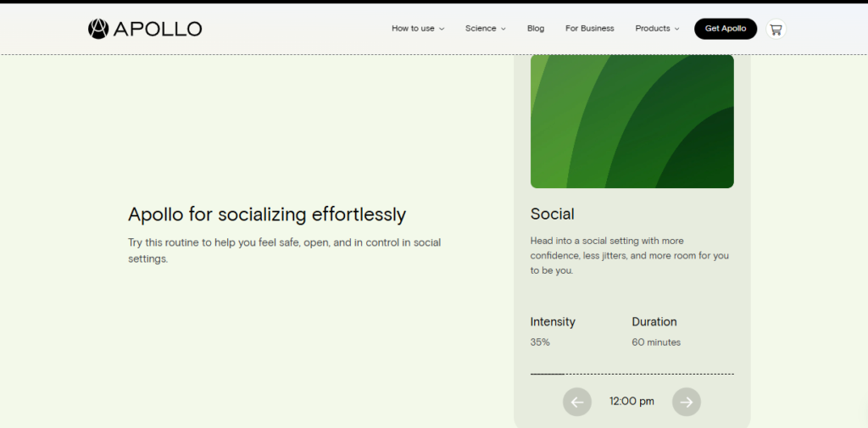The width and height of the screenshot is (868, 428).
Task: Click the Duration label
Action: (654, 322)
